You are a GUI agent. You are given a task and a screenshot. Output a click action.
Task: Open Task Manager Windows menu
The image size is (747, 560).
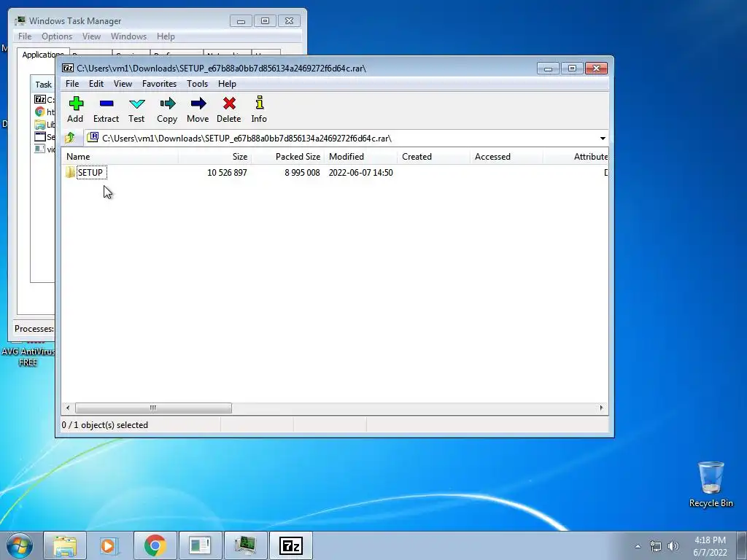(x=128, y=36)
